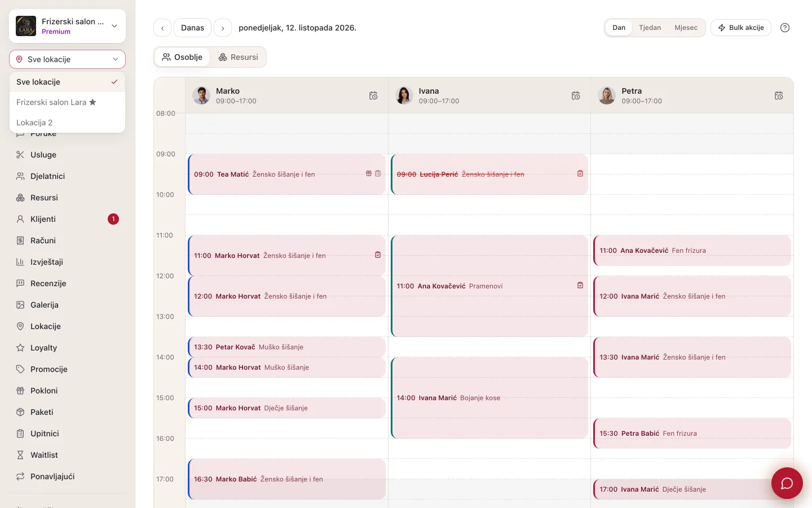Collapse the Sve lokacije dropdown
The height and width of the screenshot is (508, 812).
(68, 59)
